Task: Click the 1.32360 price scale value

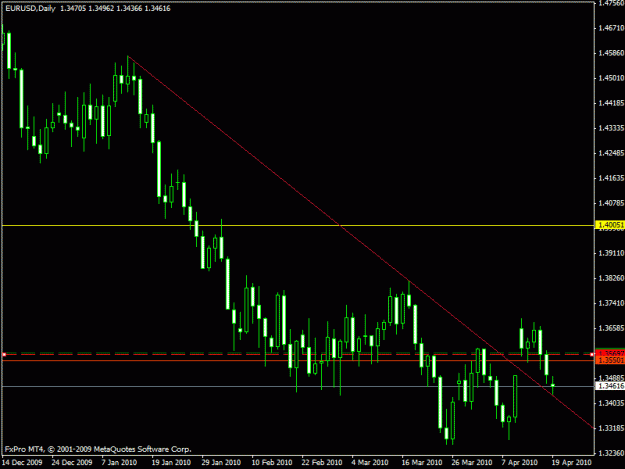Action: tap(611, 453)
